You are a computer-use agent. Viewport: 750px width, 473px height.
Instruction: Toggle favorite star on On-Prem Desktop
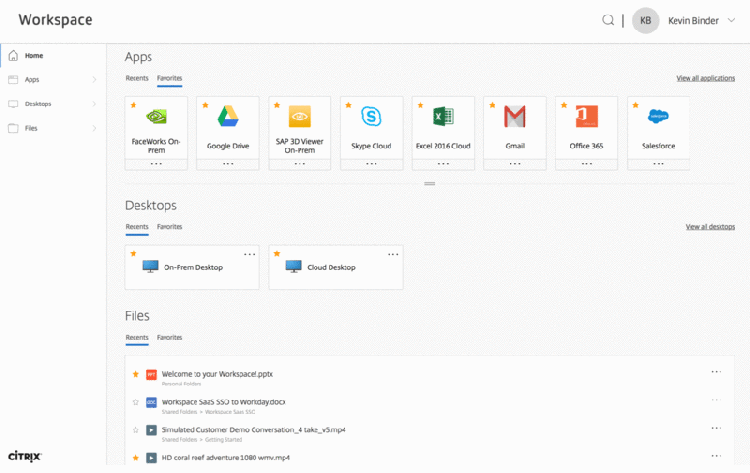(133, 253)
